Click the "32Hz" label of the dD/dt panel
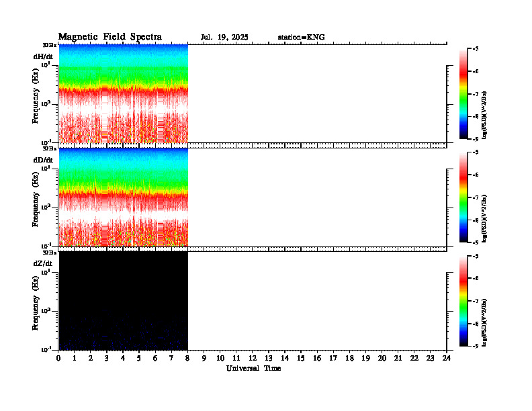Image resolution: width=532 pixels, height=411 pixels. (50, 148)
